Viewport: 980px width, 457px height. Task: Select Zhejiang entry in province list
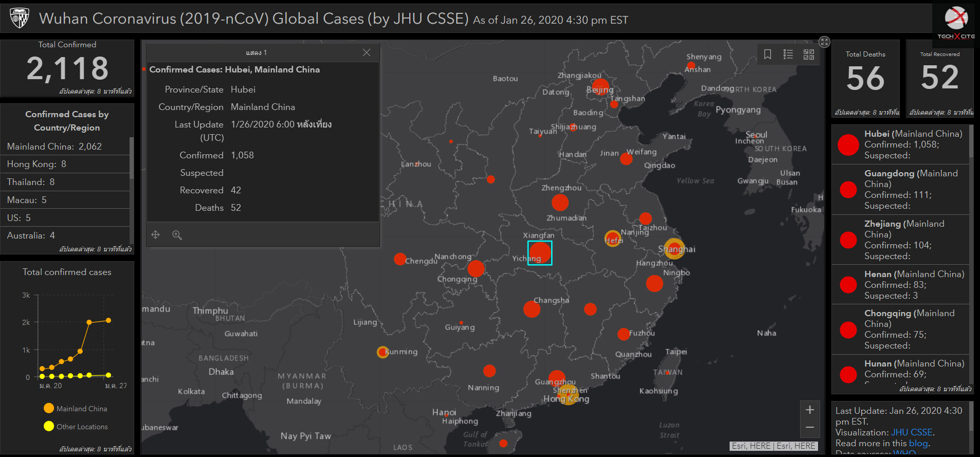point(900,240)
